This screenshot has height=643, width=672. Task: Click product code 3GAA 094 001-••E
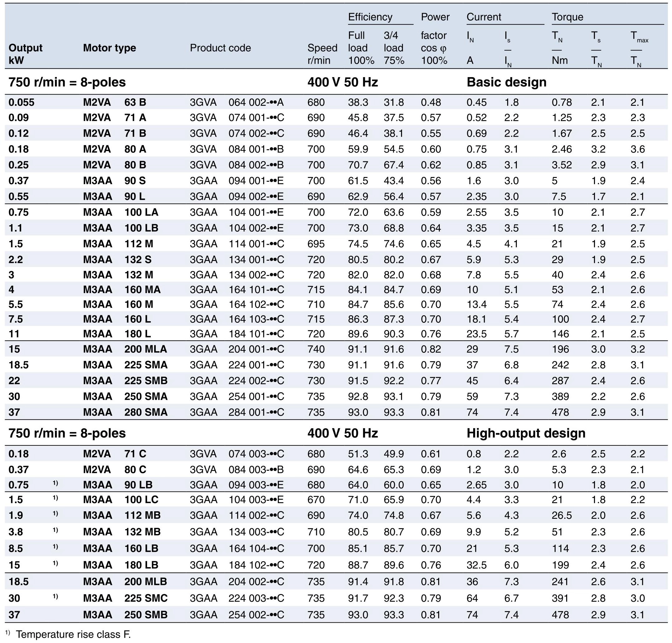(237, 181)
